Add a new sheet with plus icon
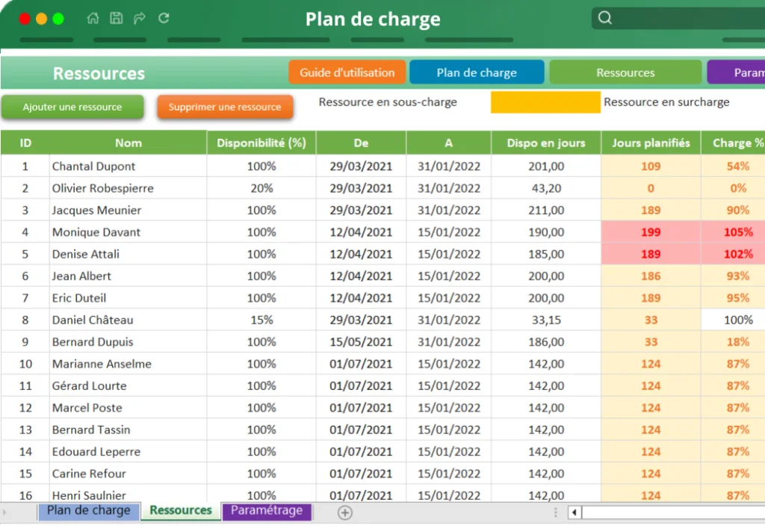Image resolution: width=765 pixels, height=532 pixels. (345, 513)
